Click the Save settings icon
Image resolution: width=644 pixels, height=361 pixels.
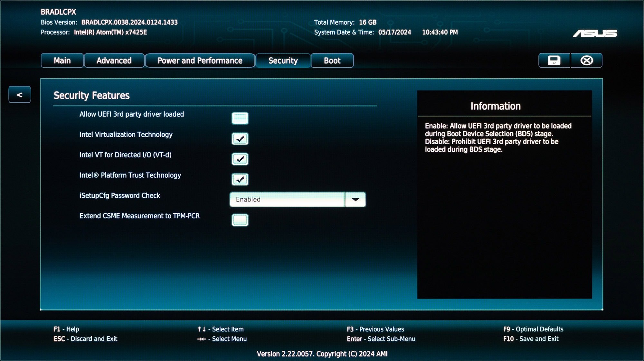[554, 60]
